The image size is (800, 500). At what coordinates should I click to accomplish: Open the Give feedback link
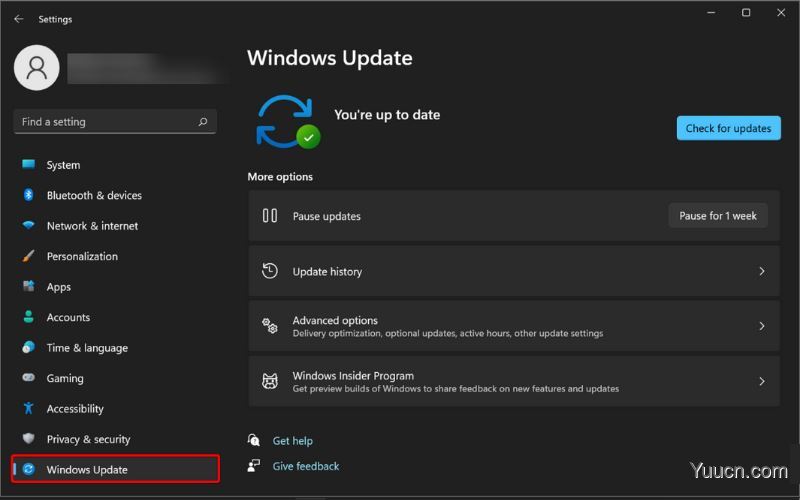[306, 466]
